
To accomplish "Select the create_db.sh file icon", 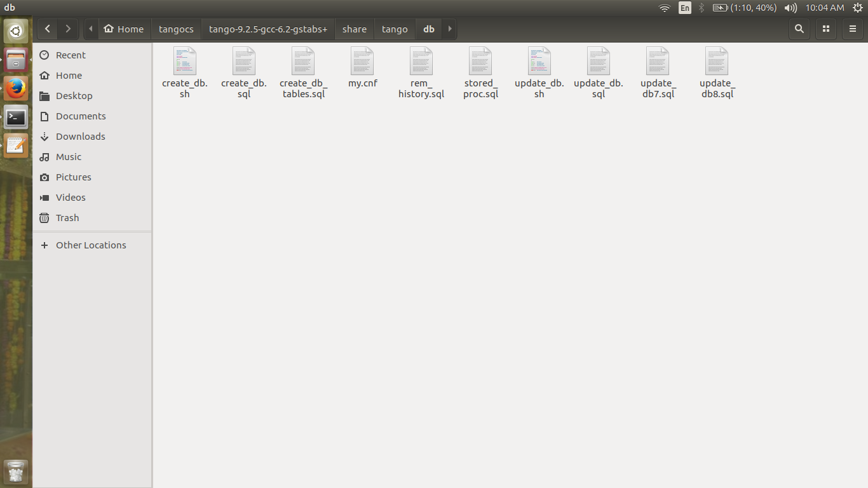I will [185, 61].
